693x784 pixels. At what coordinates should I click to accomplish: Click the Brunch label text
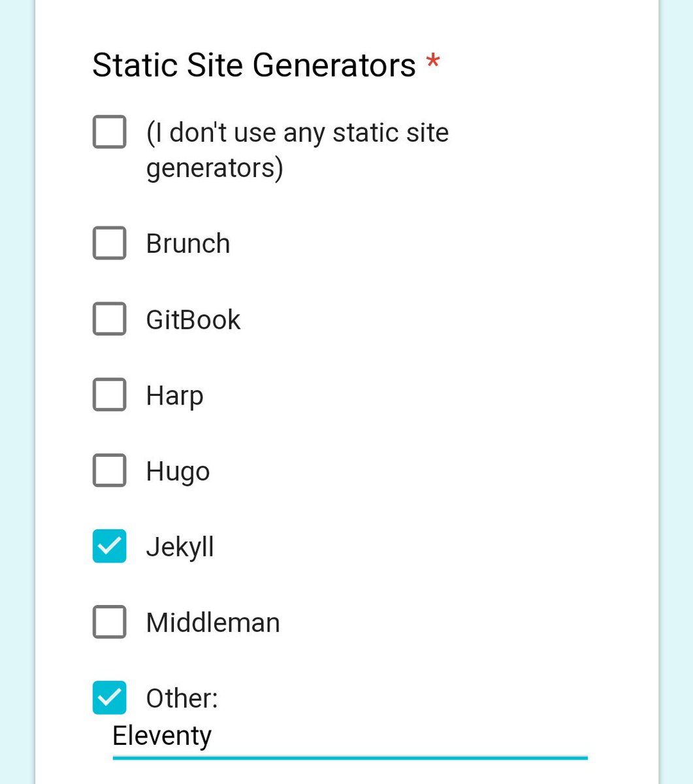click(x=188, y=244)
